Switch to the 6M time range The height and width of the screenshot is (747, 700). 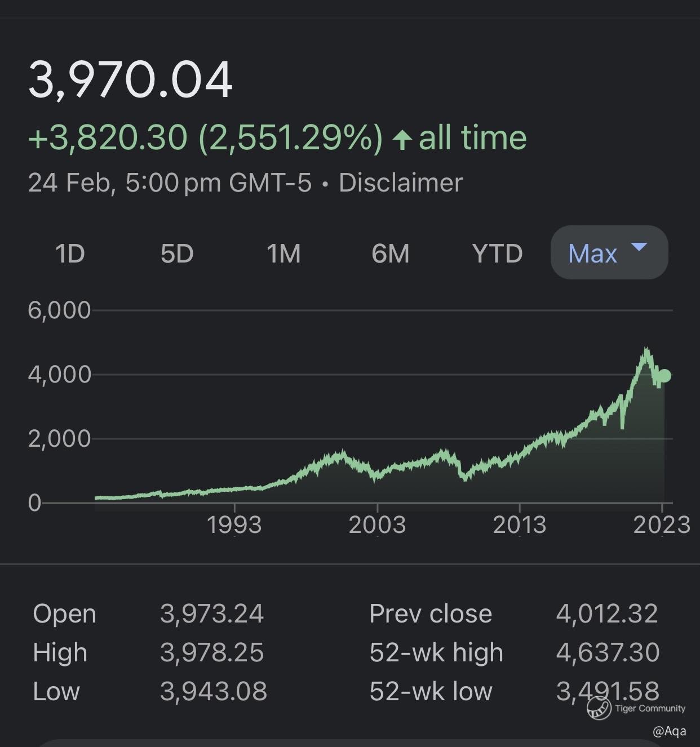coord(391,254)
